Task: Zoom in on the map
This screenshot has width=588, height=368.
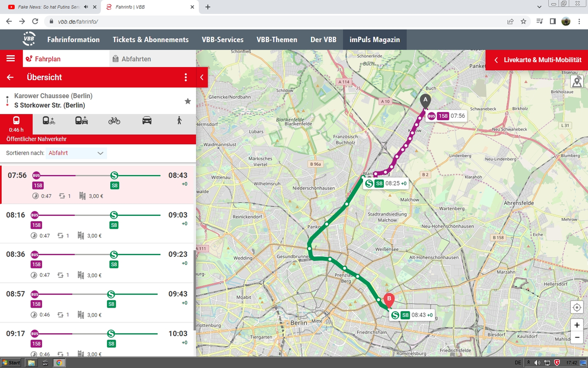Action: (x=577, y=325)
